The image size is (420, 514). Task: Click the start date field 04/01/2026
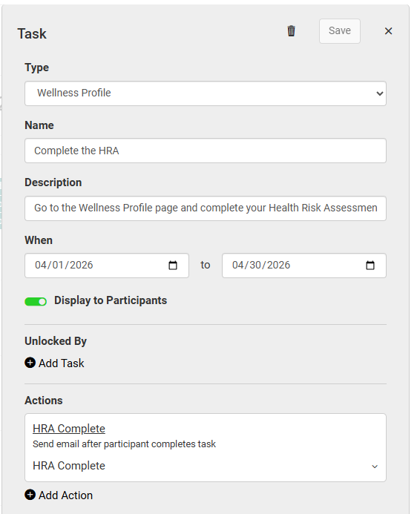[x=107, y=266]
